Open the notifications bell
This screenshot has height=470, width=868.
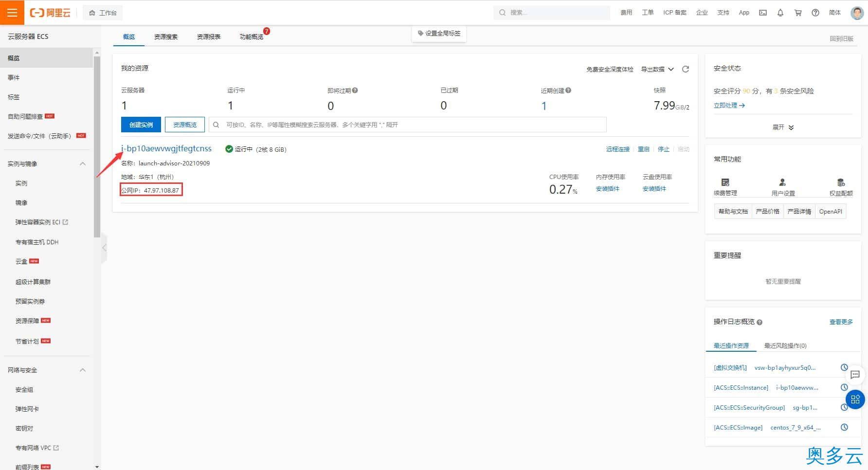pyautogui.click(x=780, y=13)
